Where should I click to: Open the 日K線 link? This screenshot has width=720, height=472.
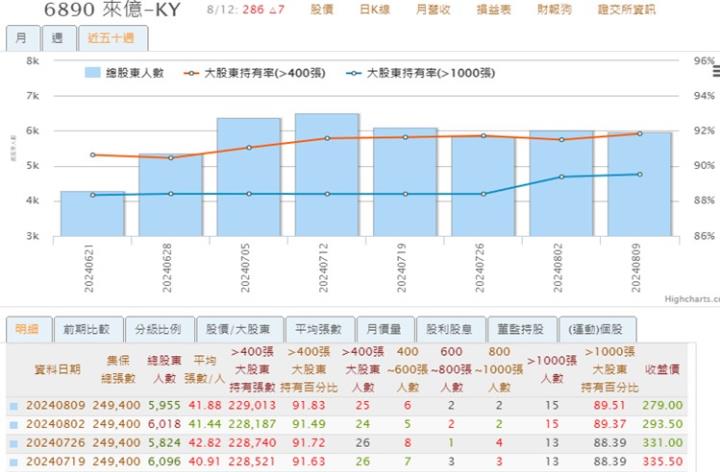[375, 10]
